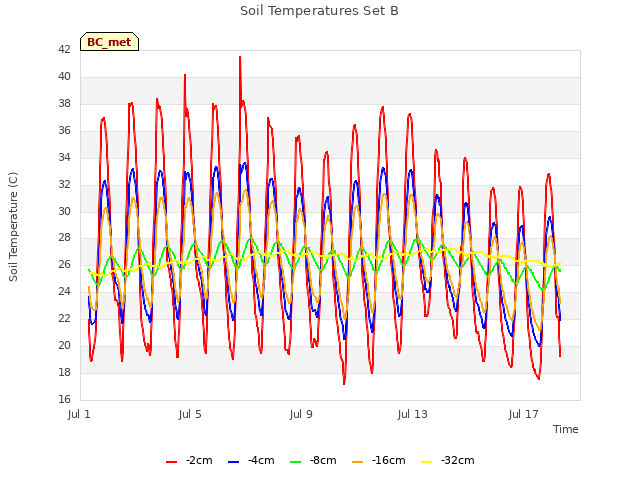Click the orange -16cm legend color marker
The image size is (640, 480).
coord(358,462)
